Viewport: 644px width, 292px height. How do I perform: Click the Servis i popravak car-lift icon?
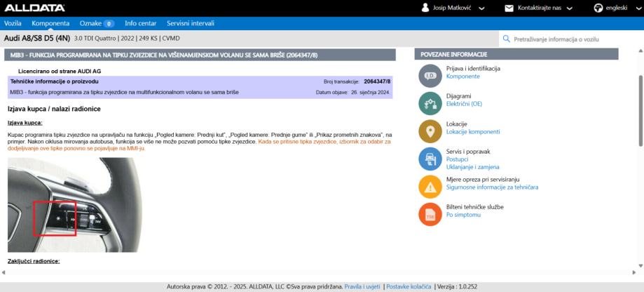click(x=430, y=159)
